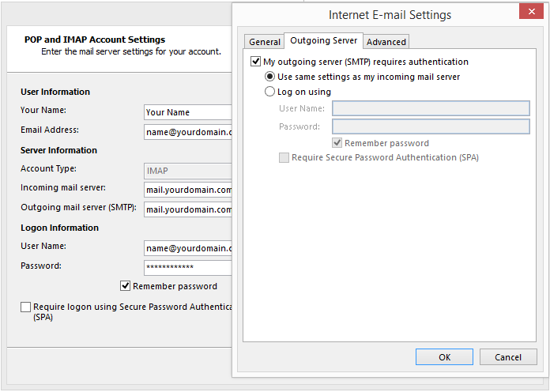
Task: Open the Advanced tab
Action: (x=386, y=42)
